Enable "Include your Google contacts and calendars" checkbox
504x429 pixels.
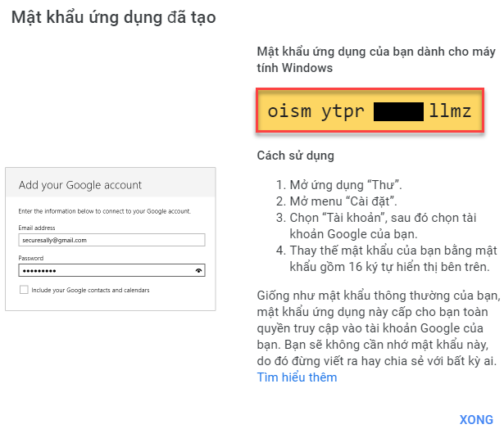pos(24,290)
